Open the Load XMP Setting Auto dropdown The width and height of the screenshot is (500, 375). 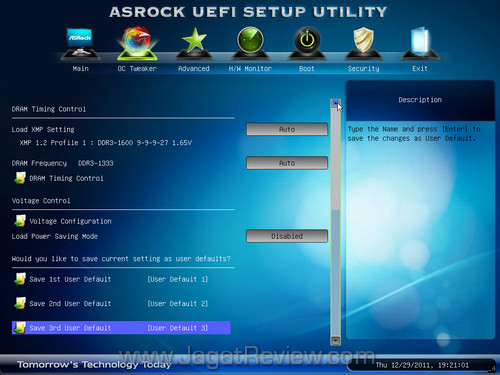click(287, 129)
